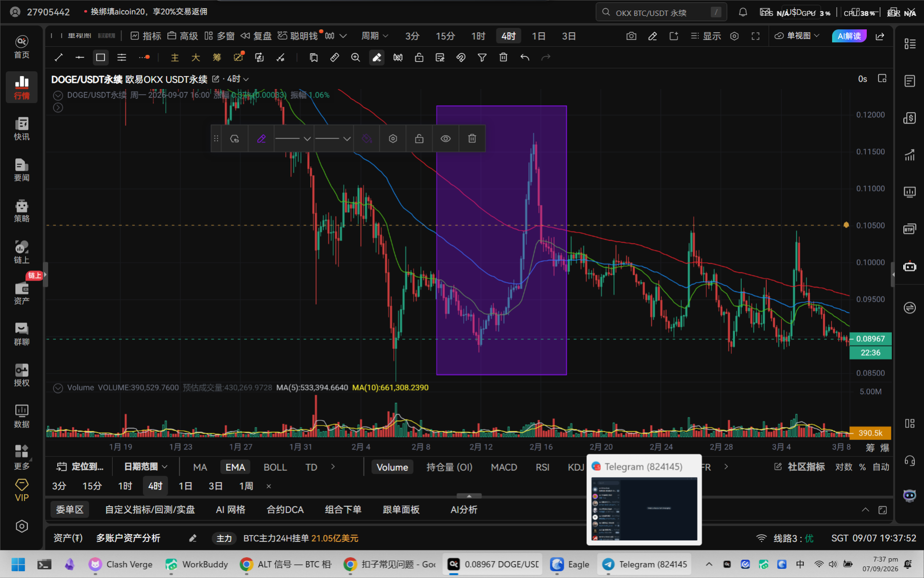
Task: Take a chart screenshot with camera icon
Action: coord(632,36)
